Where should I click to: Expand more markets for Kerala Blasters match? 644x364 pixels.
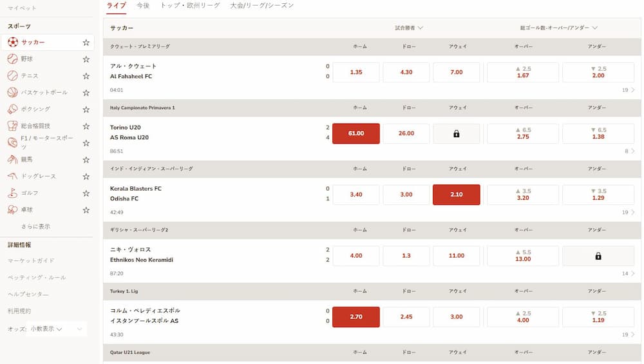point(629,212)
